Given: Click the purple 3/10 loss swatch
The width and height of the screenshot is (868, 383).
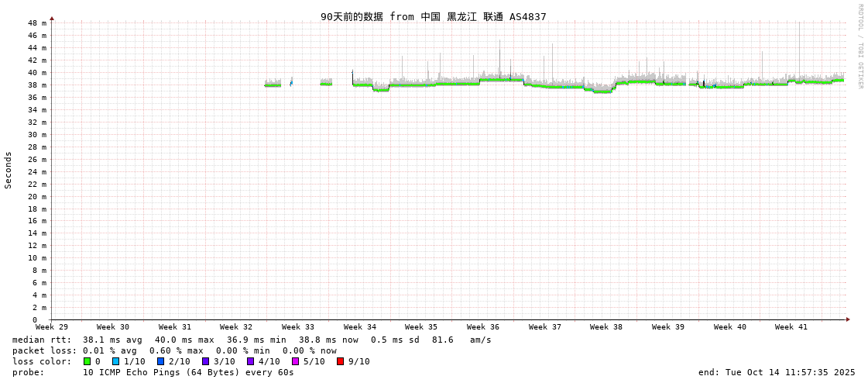Looking at the screenshot, I should (205, 361).
